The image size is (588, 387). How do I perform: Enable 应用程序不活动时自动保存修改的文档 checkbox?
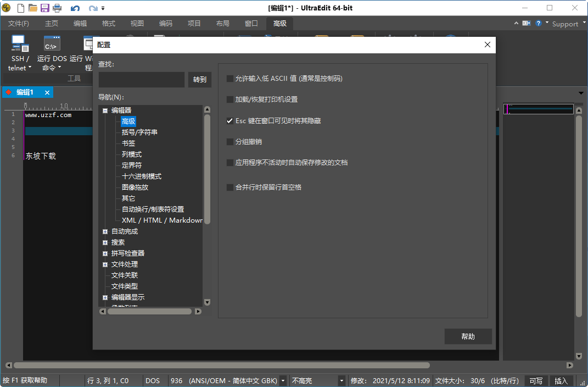(x=230, y=163)
